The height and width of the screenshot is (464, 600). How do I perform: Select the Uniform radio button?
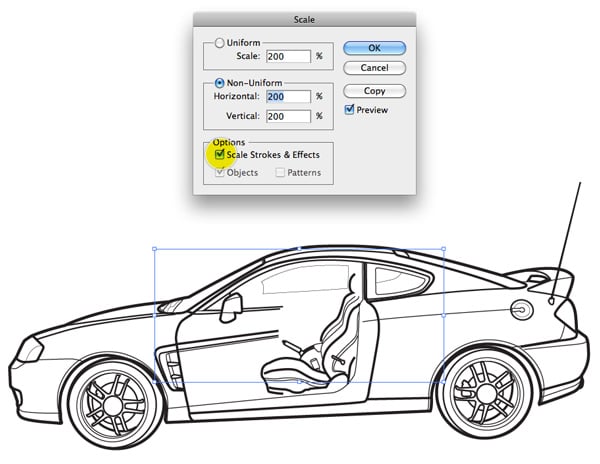pyautogui.click(x=219, y=43)
